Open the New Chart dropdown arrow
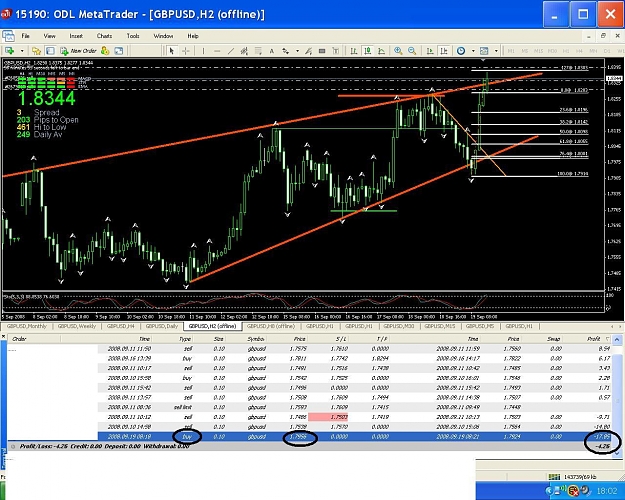 [x=22, y=51]
